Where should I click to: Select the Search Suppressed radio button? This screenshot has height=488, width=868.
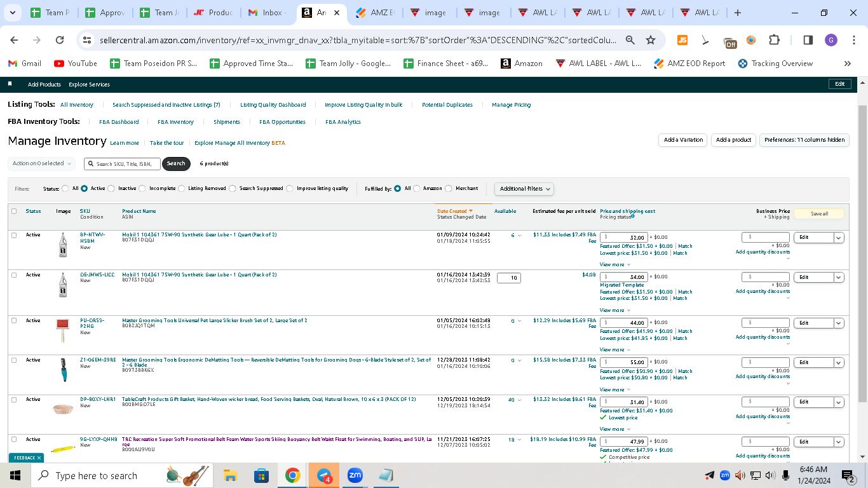click(233, 189)
